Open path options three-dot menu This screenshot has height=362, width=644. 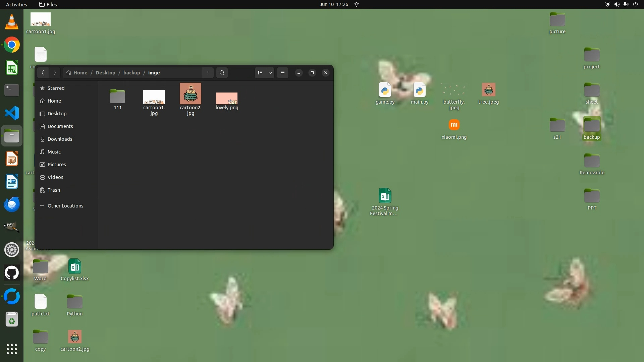point(208,73)
